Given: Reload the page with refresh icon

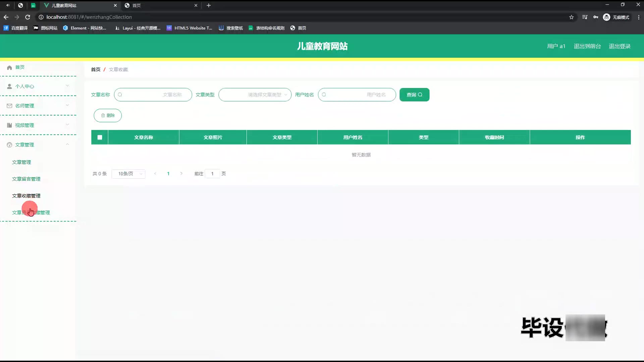Looking at the screenshot, I should click(28, 17).
